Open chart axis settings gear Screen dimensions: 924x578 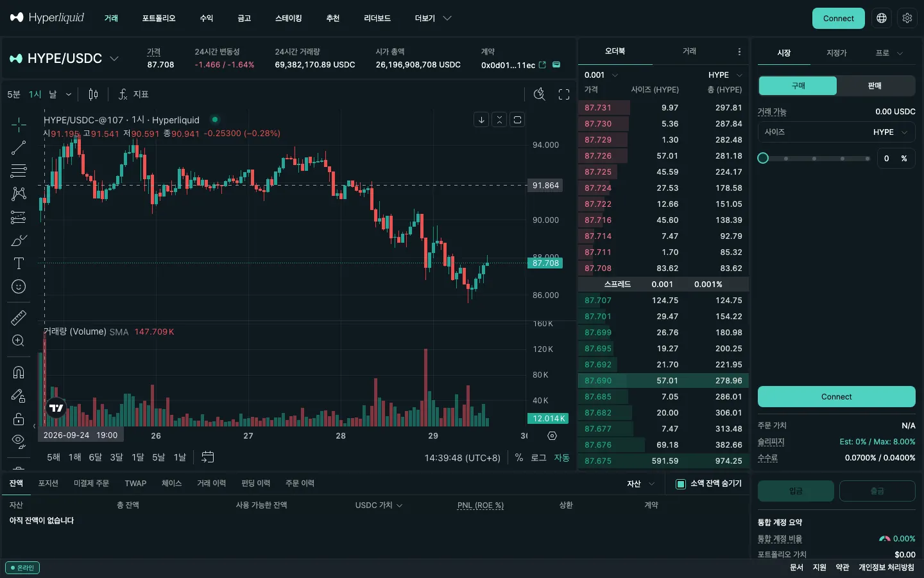[x=552, y=436]
